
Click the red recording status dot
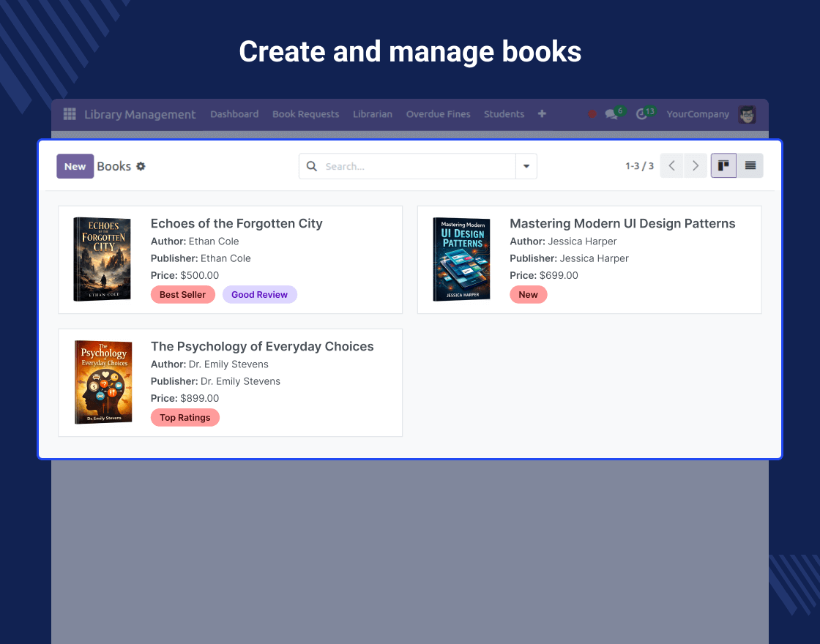coord(592,114)
